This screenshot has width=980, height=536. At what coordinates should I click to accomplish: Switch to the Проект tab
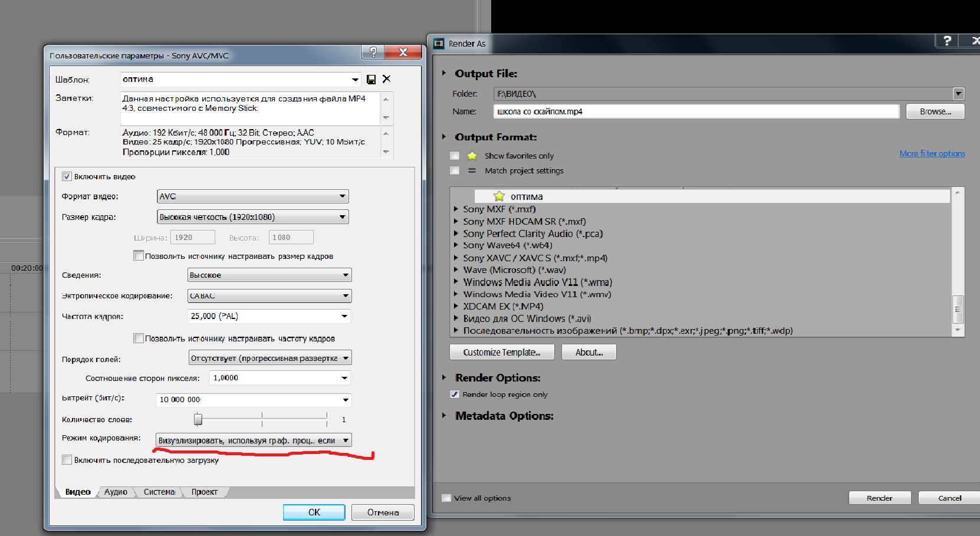[204, 492]
